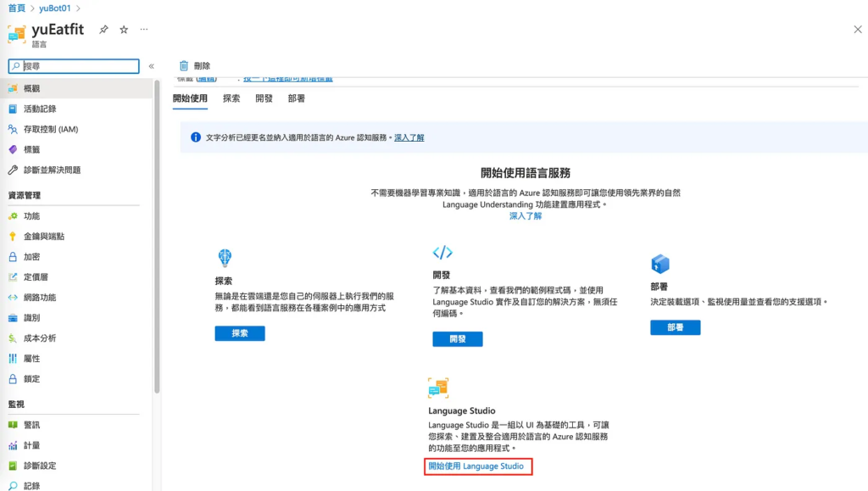Open 金鑰與端點 in the sidebar
This screenshot has width=868, height=491.
(43, 237)
